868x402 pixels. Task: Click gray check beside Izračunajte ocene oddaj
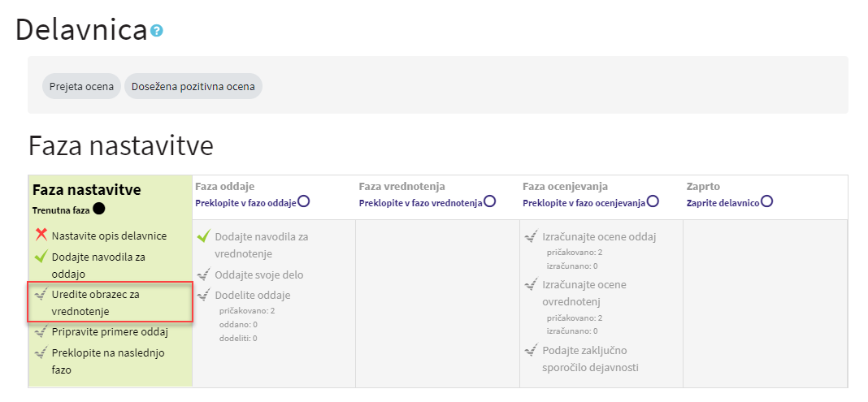point(532,236)
